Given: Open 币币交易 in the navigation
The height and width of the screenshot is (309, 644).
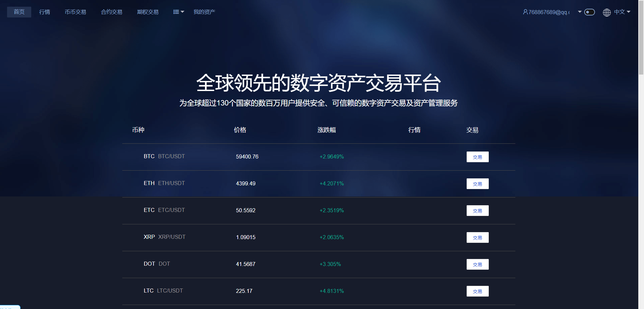Looking at the screenshot, I should point(75,12).
